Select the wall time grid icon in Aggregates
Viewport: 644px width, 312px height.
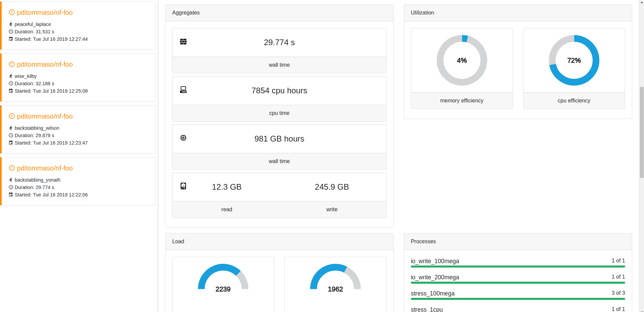[183, 42]
